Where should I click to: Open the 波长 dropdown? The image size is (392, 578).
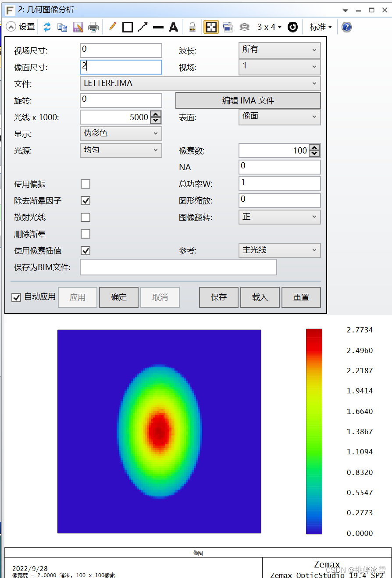tap(279, 50)
